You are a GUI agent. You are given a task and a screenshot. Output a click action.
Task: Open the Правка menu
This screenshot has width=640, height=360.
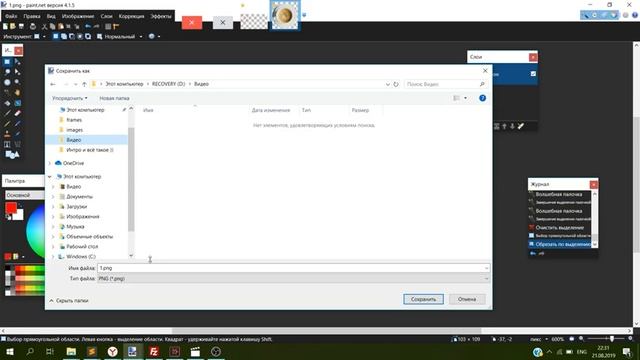[x=32, y=16]
